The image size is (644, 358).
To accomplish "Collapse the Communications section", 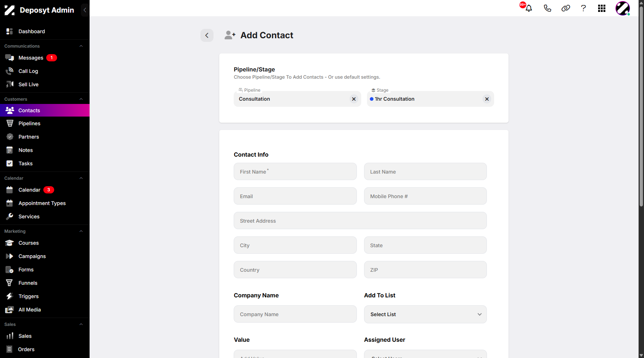I will pyautogui.click(x=81, y=46).
